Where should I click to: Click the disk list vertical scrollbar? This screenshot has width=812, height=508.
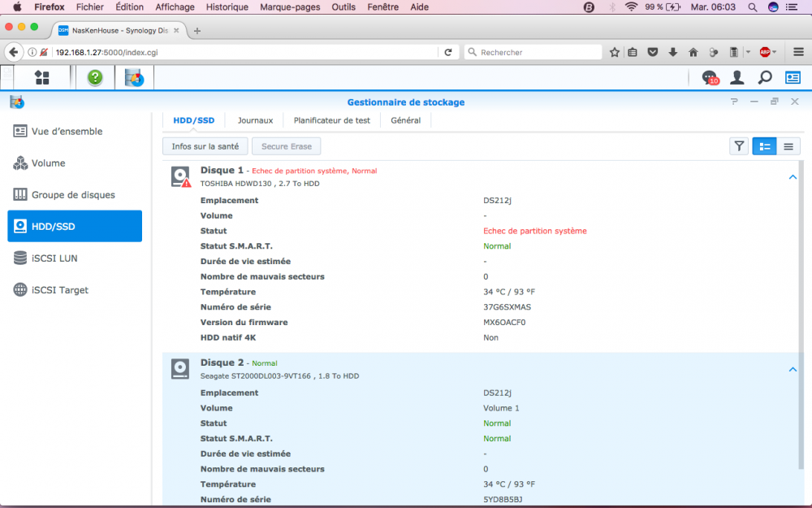pos(801,316)
